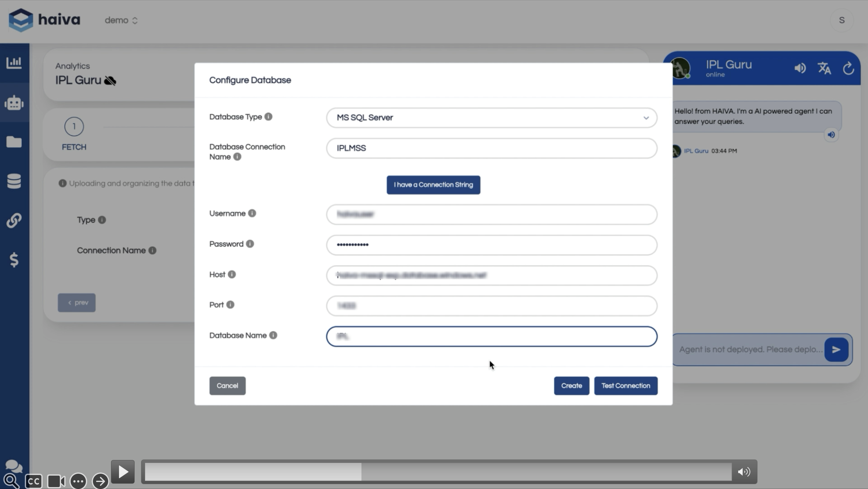Open the demo workspace switcher

click(121, 21)
